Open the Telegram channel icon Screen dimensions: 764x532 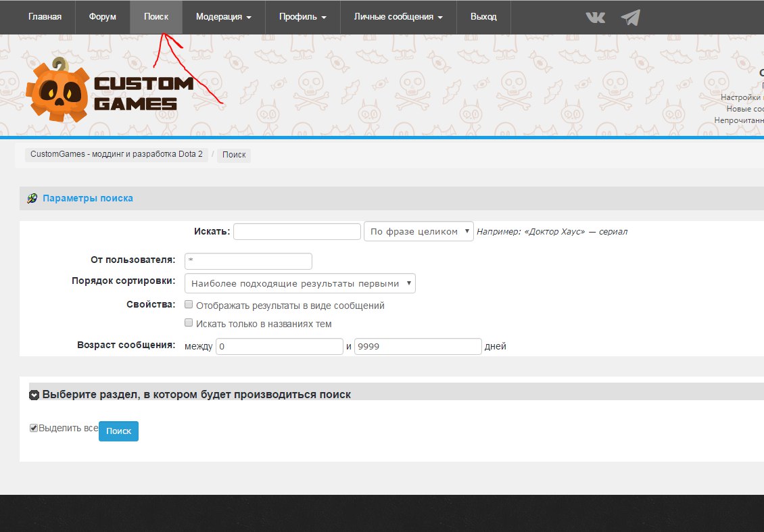tap(630, 17)
